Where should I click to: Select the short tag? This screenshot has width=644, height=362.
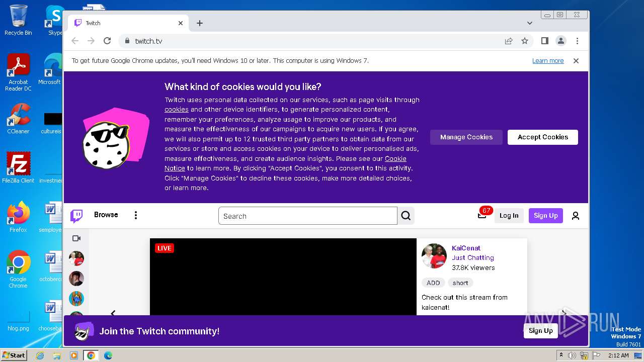460,283
